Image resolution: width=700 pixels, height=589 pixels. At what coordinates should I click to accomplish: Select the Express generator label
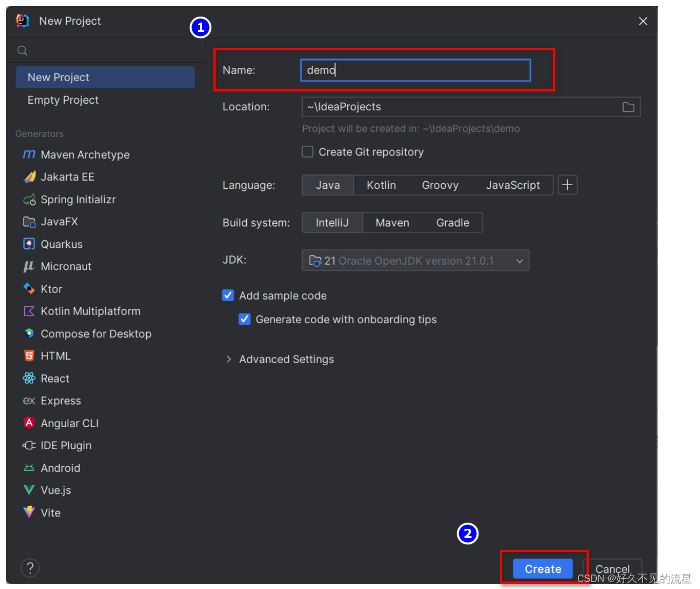click(61, 401)
